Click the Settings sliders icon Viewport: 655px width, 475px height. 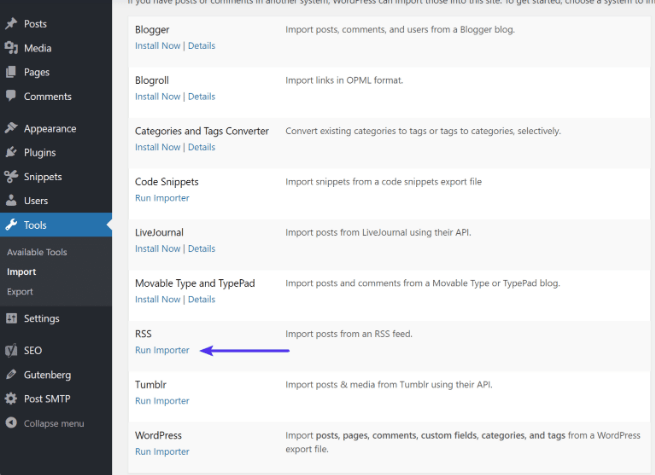pyautogui.click(x=11, y=318)
